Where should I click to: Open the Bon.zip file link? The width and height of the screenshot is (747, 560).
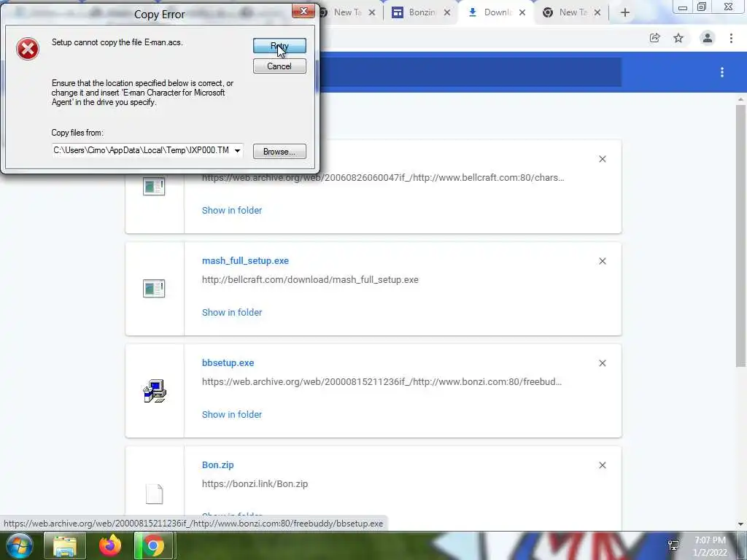pos(217,464)
